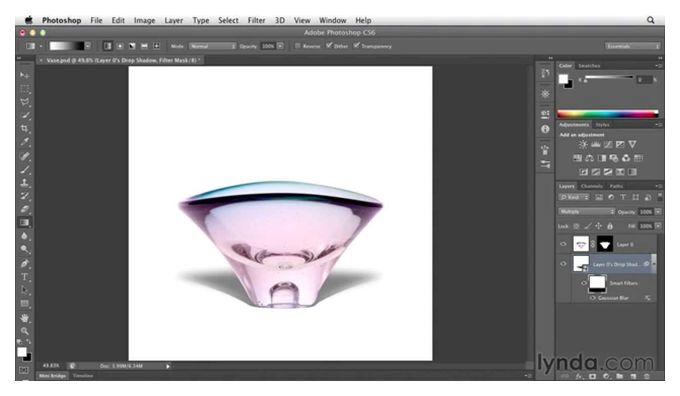Open the Filter menu
The height and width of the screenshot is (396, 680).
(256, 20)
